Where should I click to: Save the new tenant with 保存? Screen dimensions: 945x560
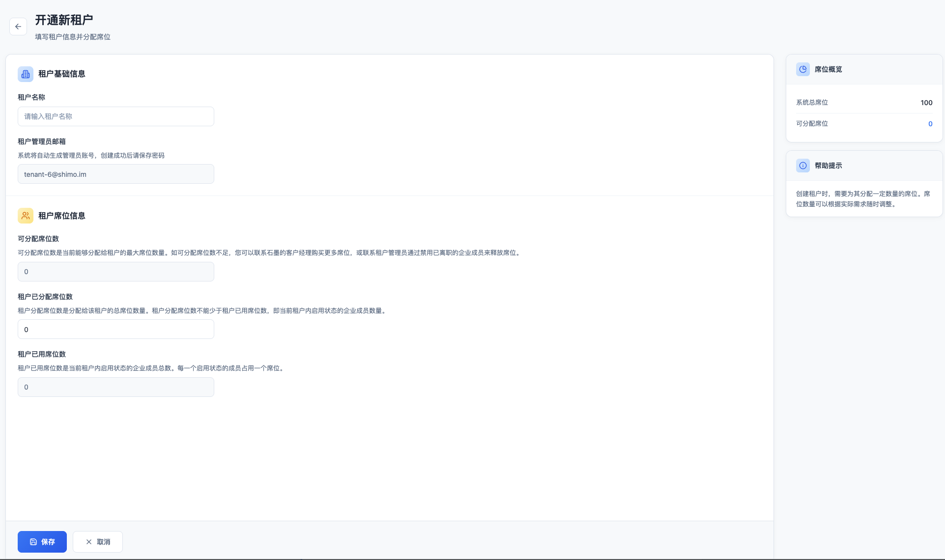42,542
